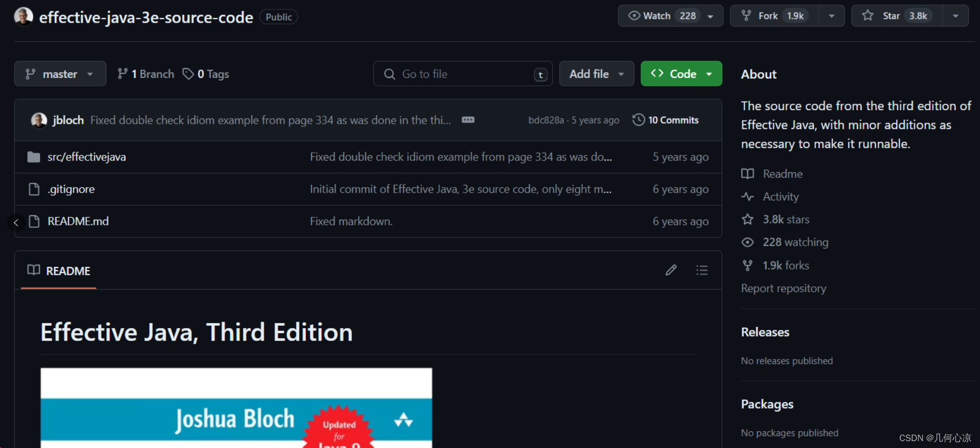980x448 pixels.
Task: Click the commit history clock icon
Action: click(x=638, y=120)
